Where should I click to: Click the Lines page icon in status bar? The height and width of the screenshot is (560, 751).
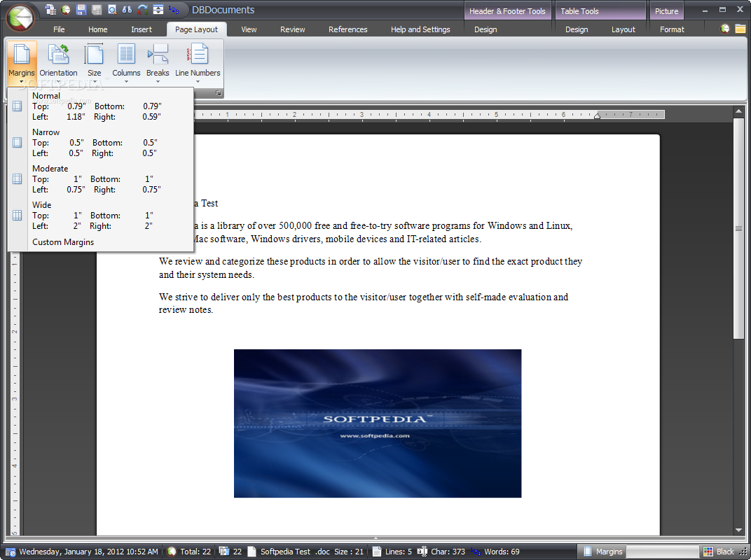tap(376, 552)
